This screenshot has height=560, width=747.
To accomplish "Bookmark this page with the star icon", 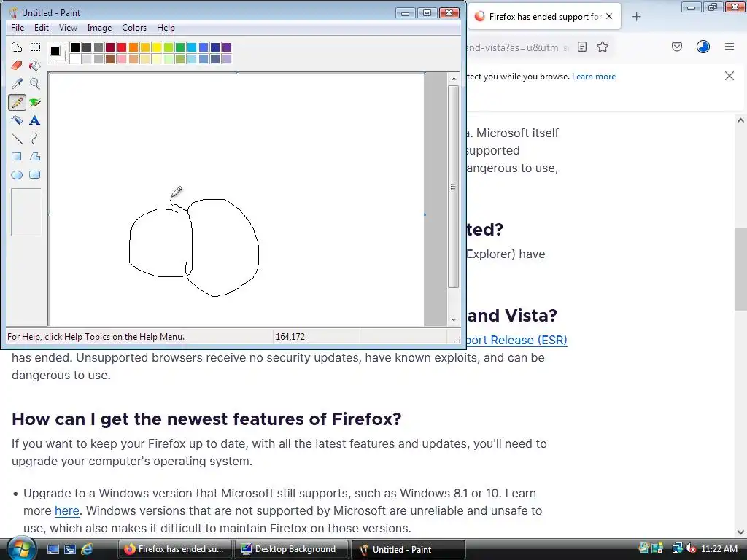I will tap(603, 47).
